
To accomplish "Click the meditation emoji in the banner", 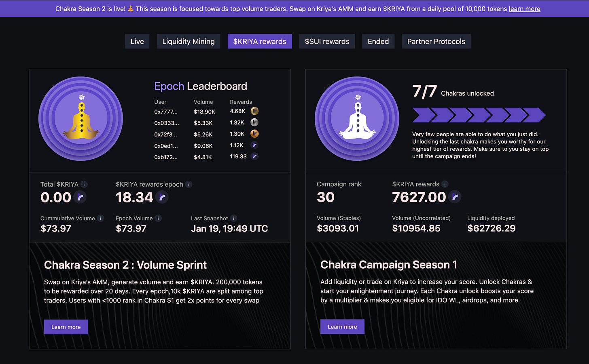I will (x=130, y=8).
